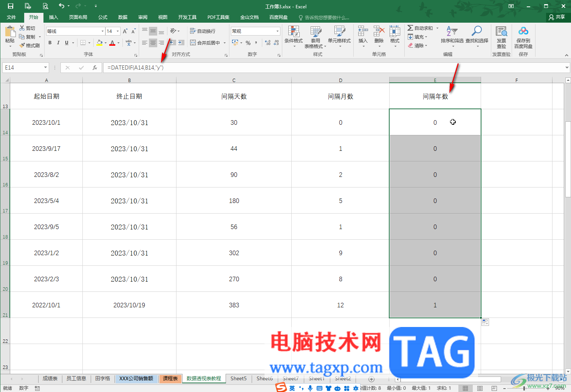Switch to the Insert (插入) ribbon tab
This screenshot has width=571, height=392.
54,17
